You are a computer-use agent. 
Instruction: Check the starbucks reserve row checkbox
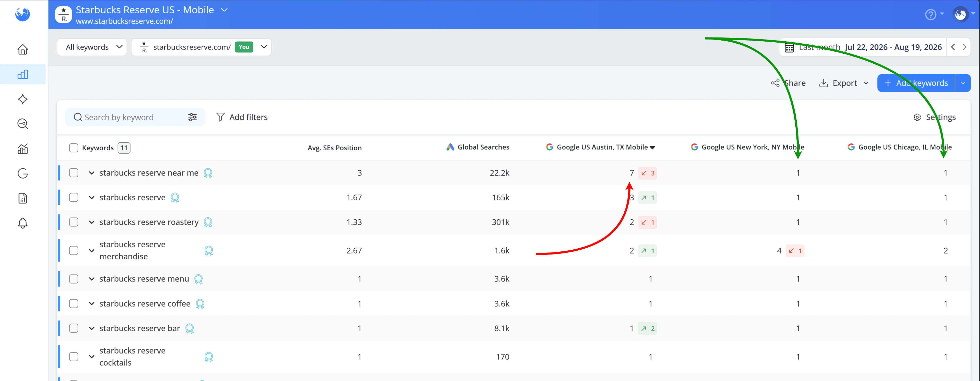click(74, 198)
